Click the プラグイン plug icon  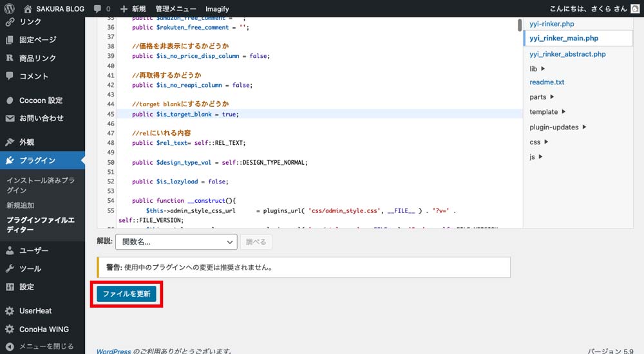[x=10, y=160]
